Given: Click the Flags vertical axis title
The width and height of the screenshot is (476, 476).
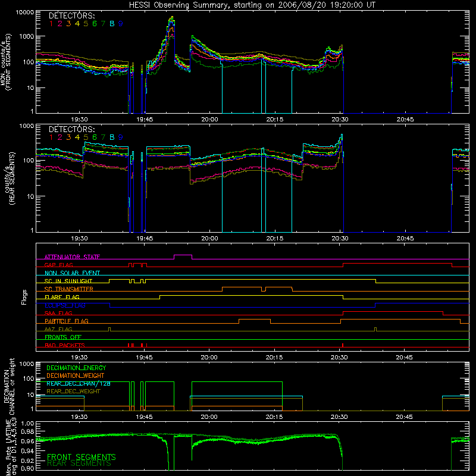Looking at the screenshot, I should [x=24, y=297].
